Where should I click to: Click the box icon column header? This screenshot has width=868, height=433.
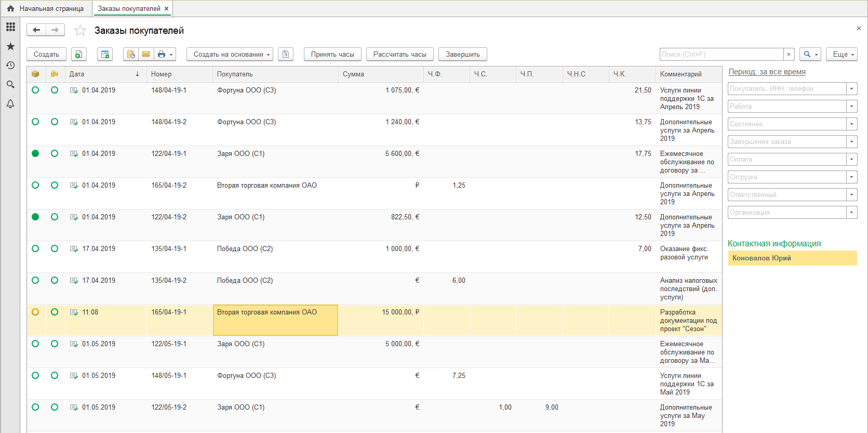pyautogui.click(x=35, y=74)
